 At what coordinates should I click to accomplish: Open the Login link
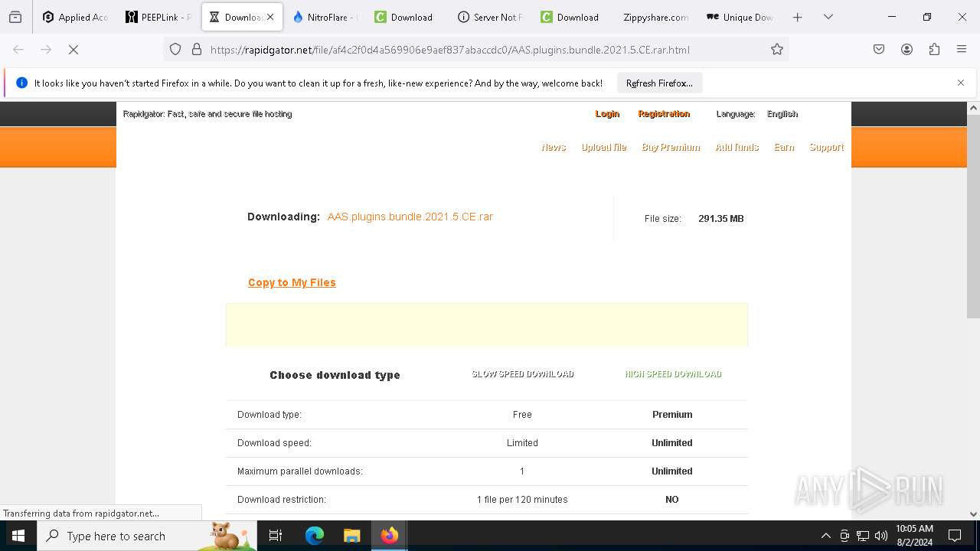607,113
